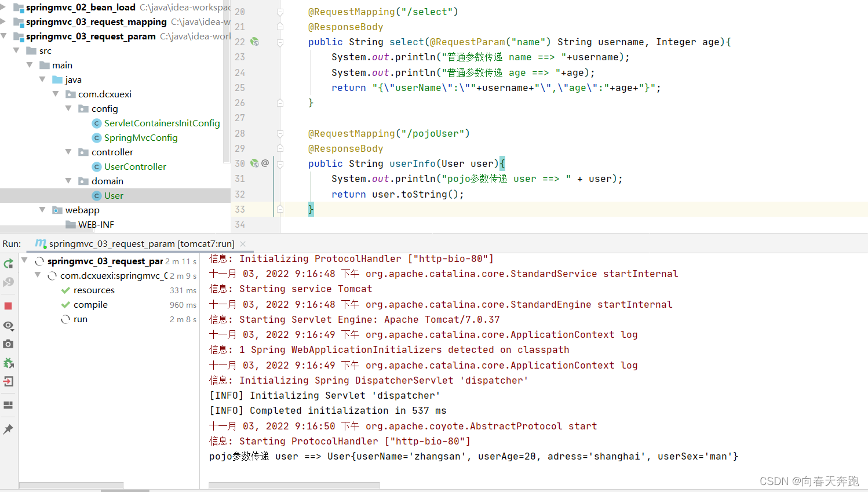Open ServletContainersInitConfig in project tree
The width and height of the screenshot is (868, 492).
[162, 123]
